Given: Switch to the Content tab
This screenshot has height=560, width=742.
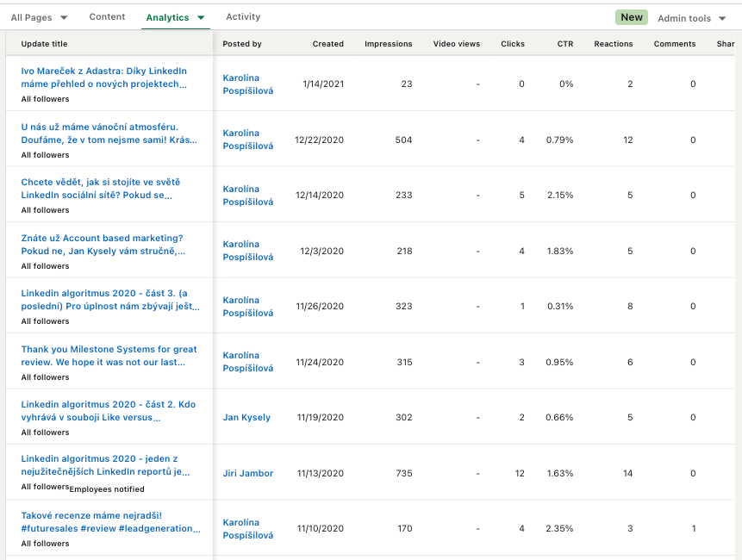Looking at the screenshot, I should tap(107, 17).
